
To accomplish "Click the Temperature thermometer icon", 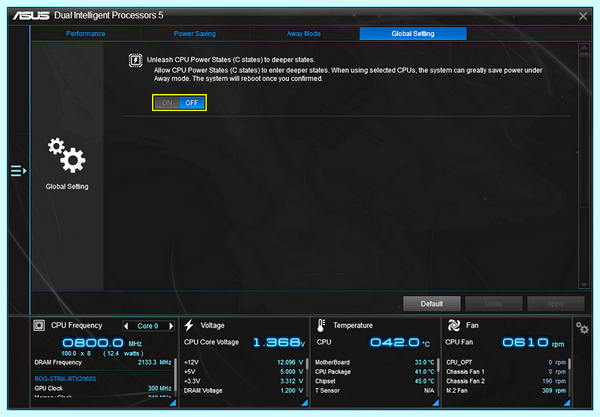I will pyautogui.click(x=321, y=326).
